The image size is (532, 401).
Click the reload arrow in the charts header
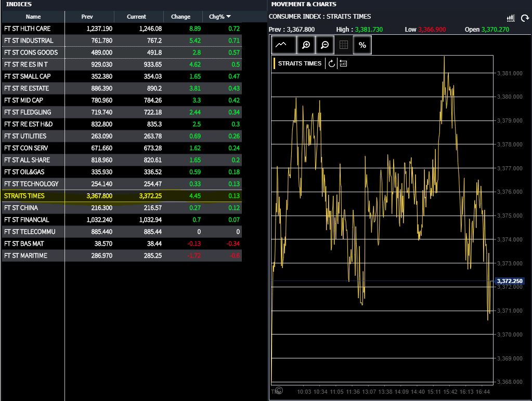point(525,18)
